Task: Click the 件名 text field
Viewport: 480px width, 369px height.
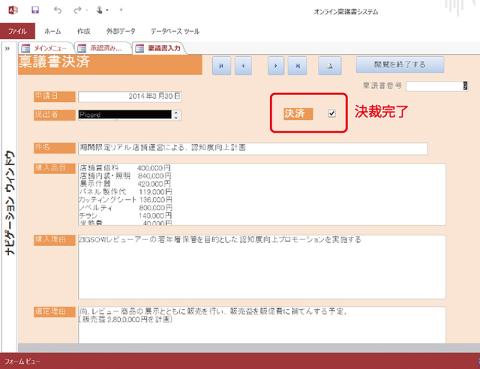Action: pos(253,148)
